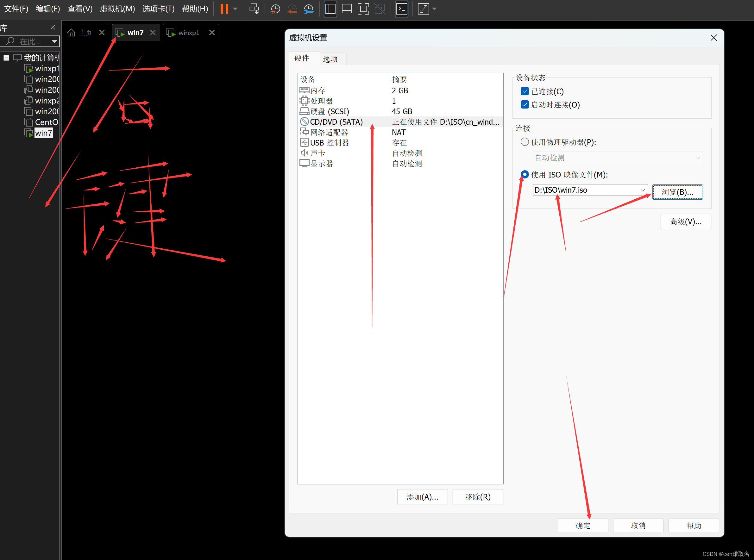
Task: Open the ISO path D:\ISO\win7.iso dropdown
Action: point(642,190)
